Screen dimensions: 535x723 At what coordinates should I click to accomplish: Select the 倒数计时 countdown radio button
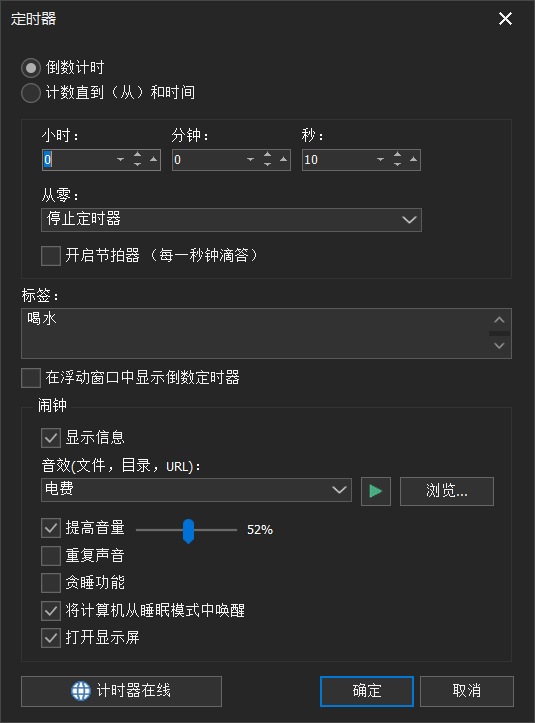point(31,68)
